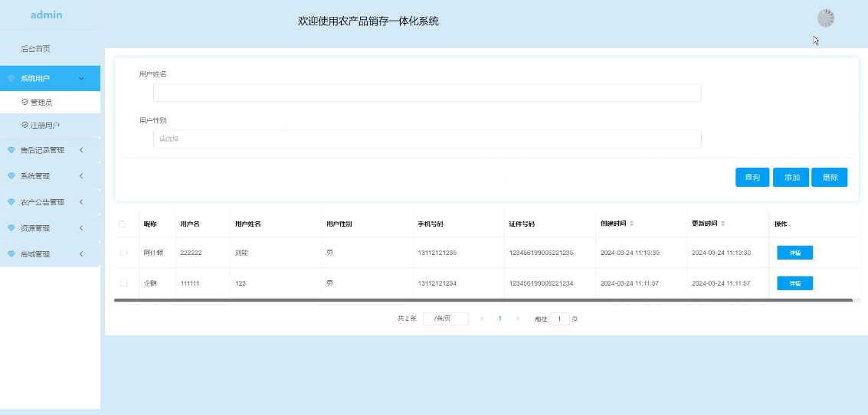Click the diamond icon beside 售后记录管理

[11, 150]
